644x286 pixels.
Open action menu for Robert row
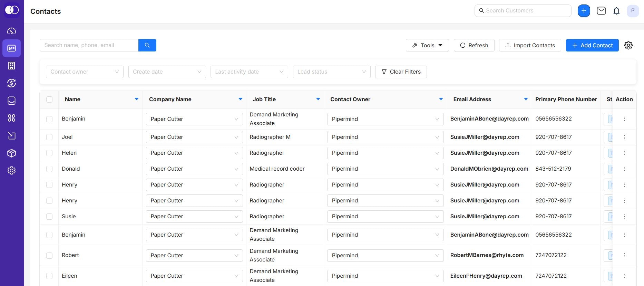click(624, 255)
